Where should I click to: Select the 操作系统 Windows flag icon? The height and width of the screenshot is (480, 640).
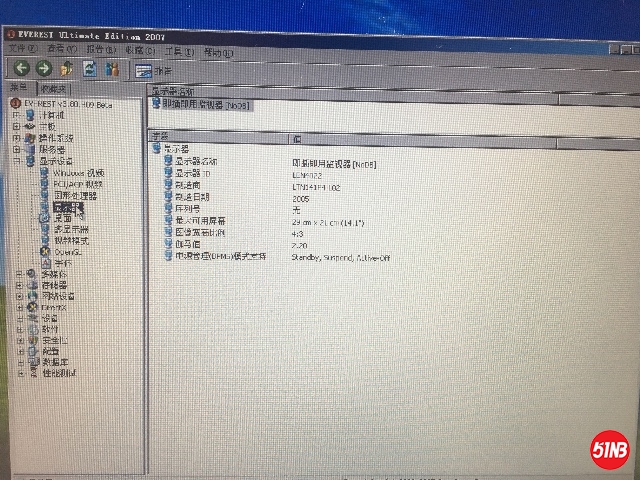(29, 138)
